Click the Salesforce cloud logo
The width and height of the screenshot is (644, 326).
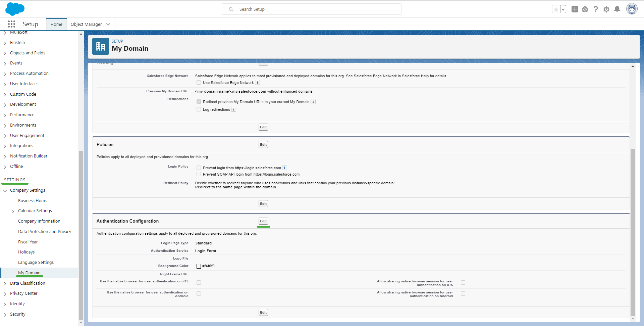click(15, 9)
